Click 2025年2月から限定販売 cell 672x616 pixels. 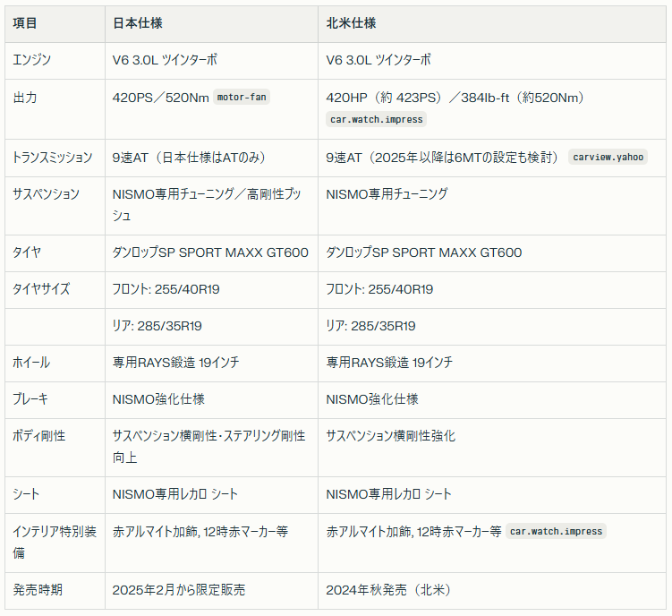coord(179,590)
